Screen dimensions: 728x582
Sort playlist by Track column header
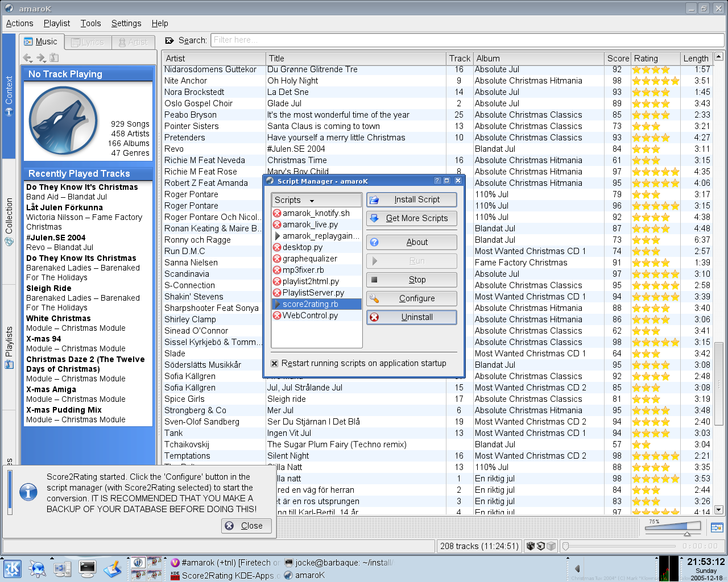460,59
